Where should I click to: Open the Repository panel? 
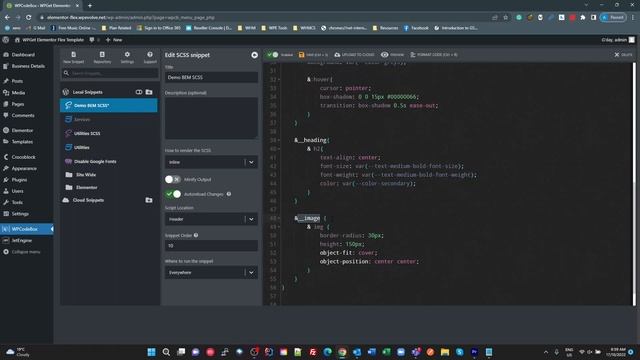(102, 57)
